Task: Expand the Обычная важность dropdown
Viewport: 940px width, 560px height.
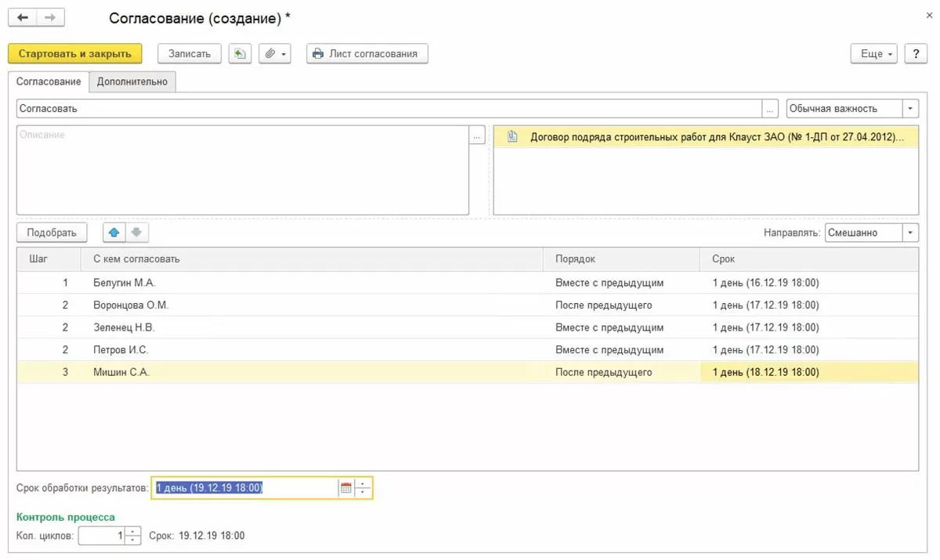Action: pos(910,109)
